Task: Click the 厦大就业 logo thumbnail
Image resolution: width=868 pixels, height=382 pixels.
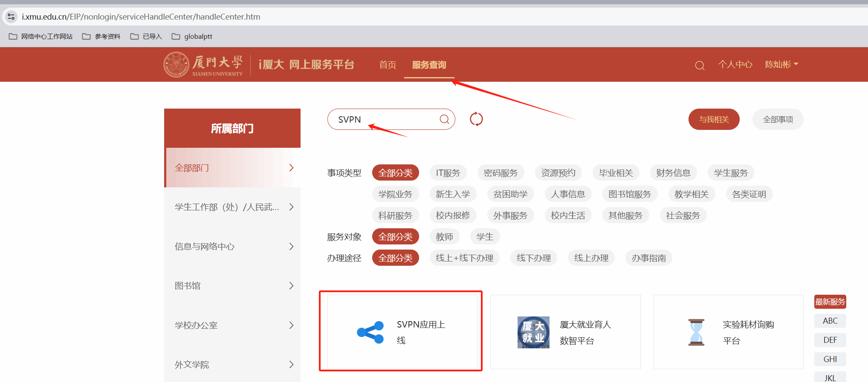Action: pyautogui.click(x=533, y=332)
